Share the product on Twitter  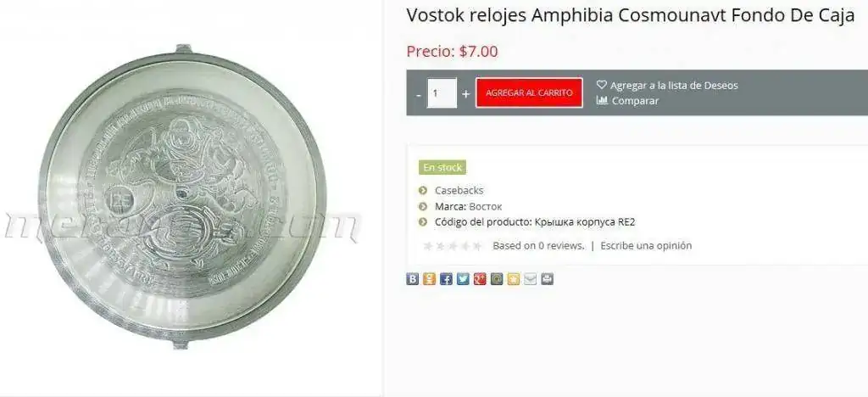463,279
